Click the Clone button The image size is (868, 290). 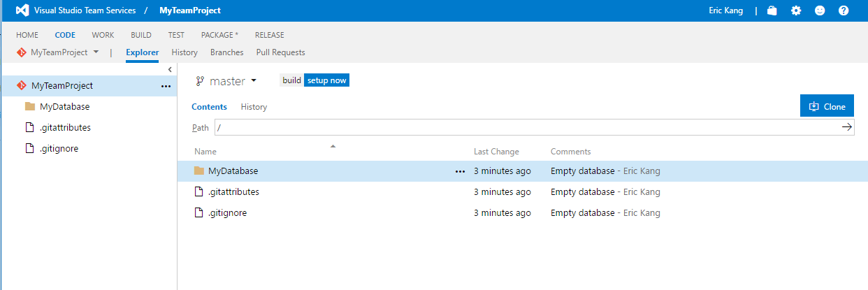[x=827, y=106]
